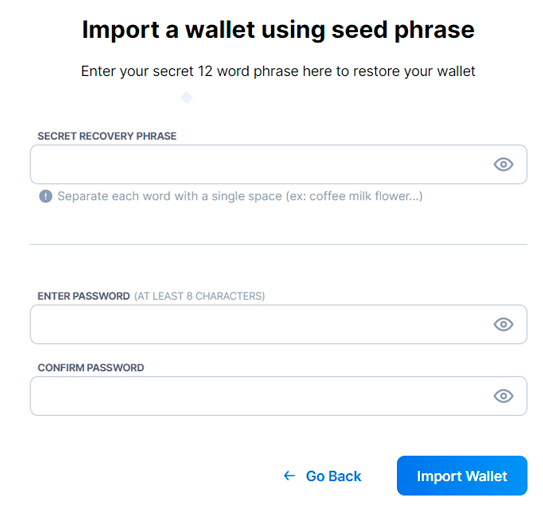Click the ENTER PASSWORD label
This screenshot has width=543, height=515.
pos(83,296)
